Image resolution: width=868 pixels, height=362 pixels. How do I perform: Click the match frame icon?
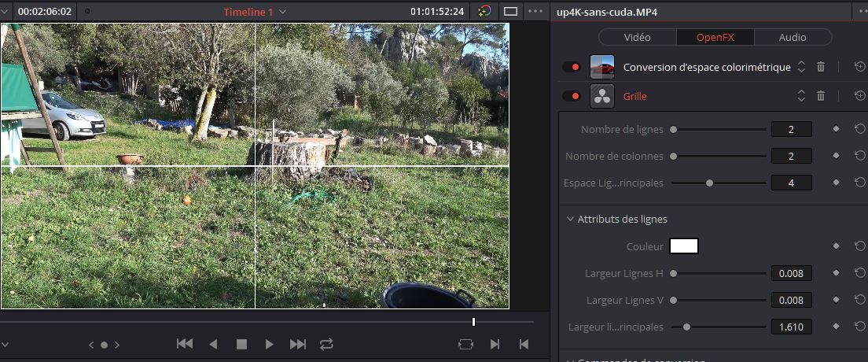(466, 344)
